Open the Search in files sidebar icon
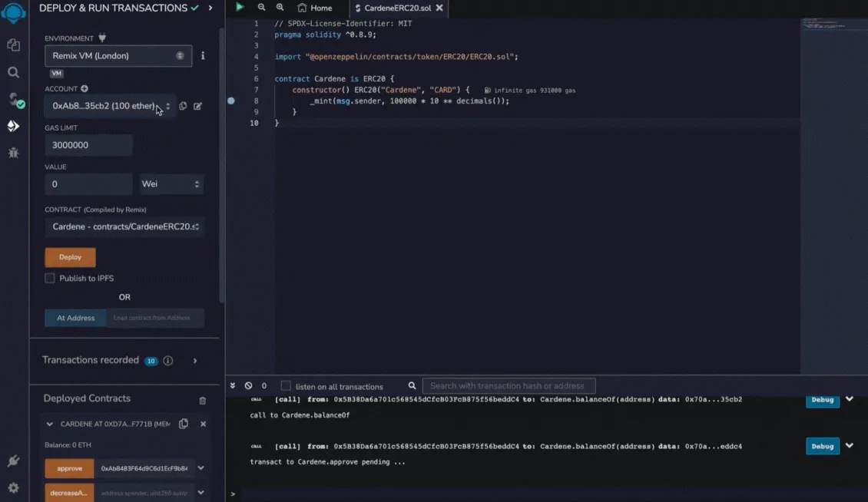This screenshot has height=502, width=868. (13, 72)
